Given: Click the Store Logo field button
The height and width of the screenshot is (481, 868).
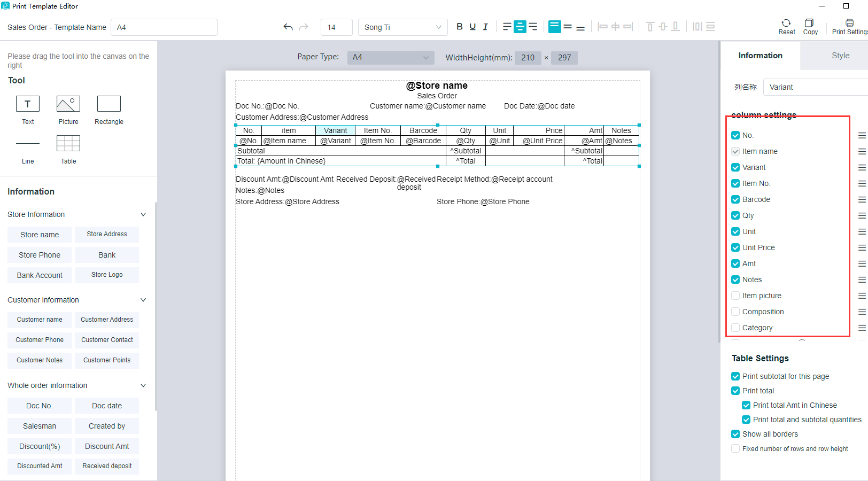Looking at the screenshot, I should tap(107, 275).
